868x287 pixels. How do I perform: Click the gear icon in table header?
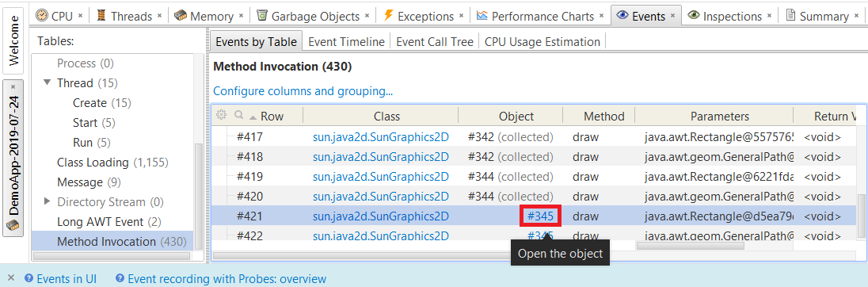point(221,115)
